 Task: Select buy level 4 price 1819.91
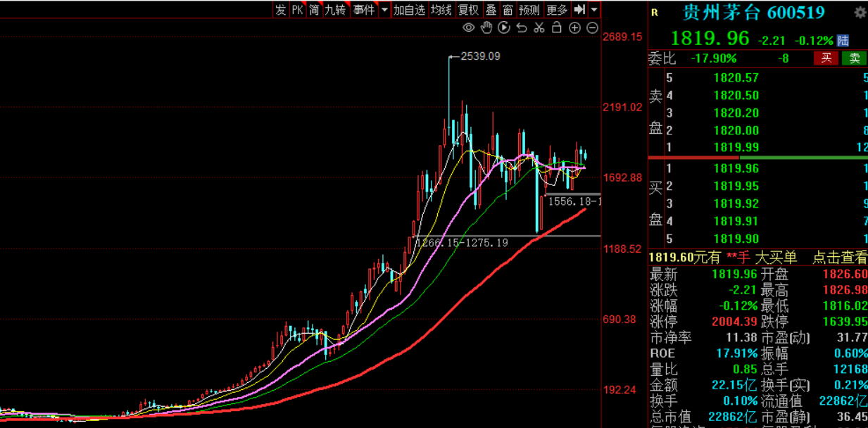click(x=736, y=221)
